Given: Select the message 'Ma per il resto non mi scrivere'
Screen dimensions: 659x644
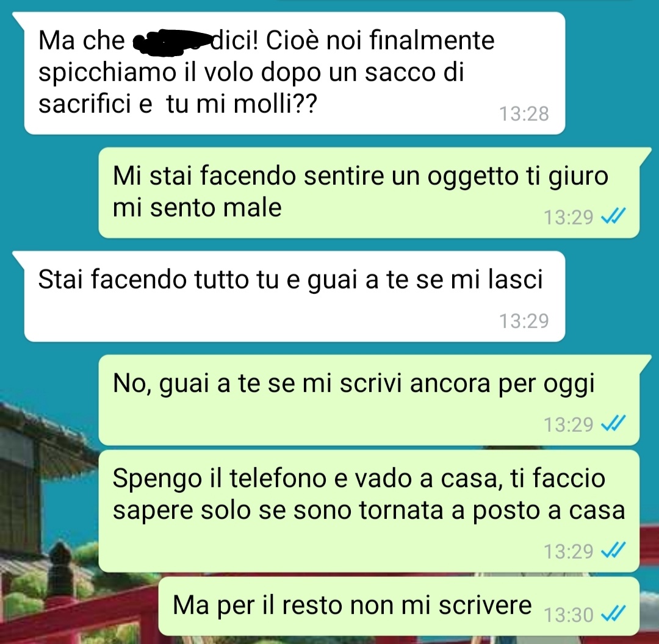Looking at the screenshot, I should point(399,606).
